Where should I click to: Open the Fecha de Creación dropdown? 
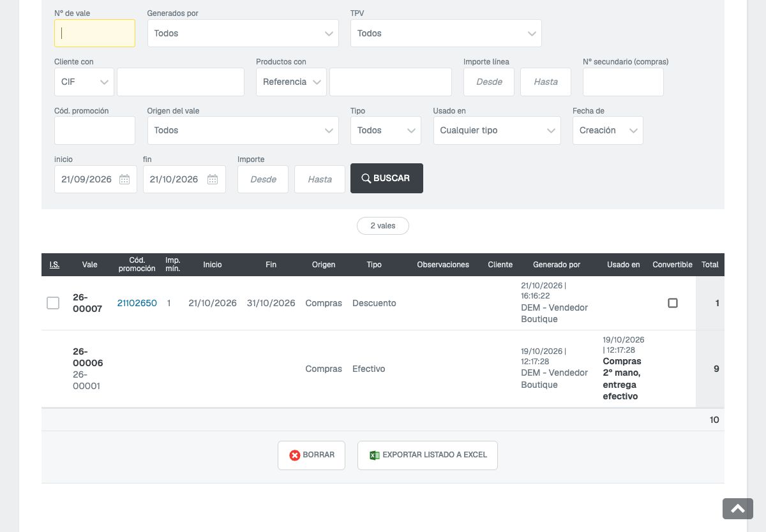tap(608, 130)
